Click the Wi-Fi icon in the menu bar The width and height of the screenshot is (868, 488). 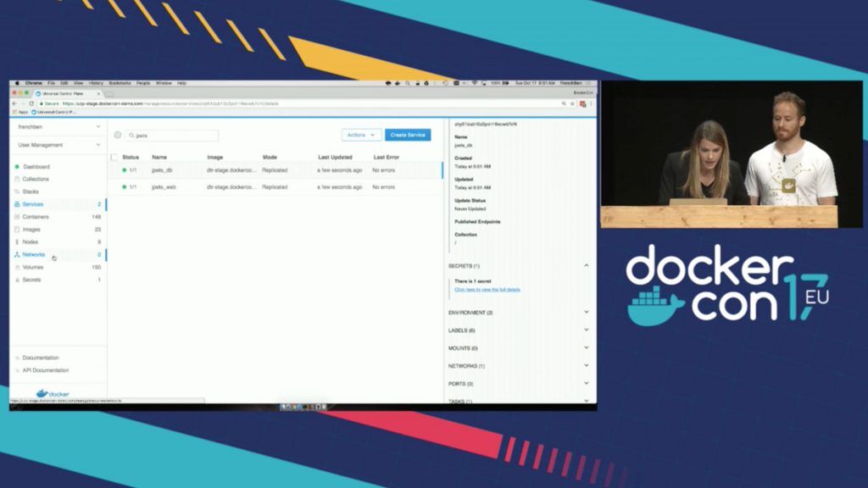point(475,83)
